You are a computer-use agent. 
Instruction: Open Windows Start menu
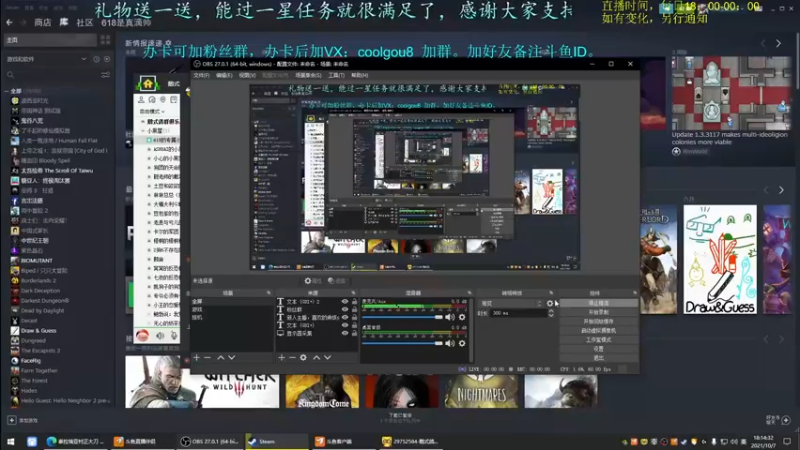(11, 441)
